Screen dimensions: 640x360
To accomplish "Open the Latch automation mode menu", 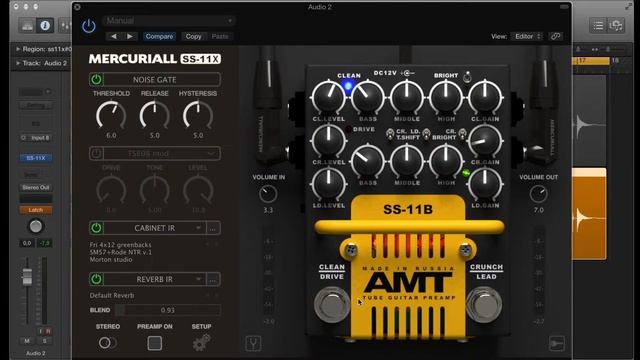I will point(36,210).
